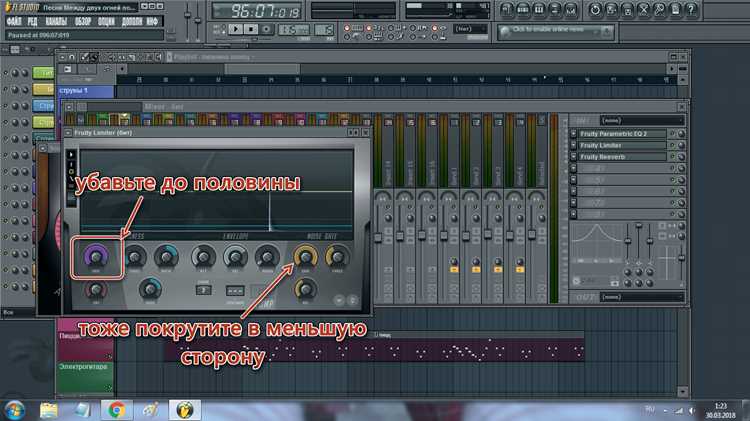750x421 pixels.
Task: Expand the slot menu arrow left of Fruity Parametric EQ 2
Action: pyautogui.click(x=573, y=134)
